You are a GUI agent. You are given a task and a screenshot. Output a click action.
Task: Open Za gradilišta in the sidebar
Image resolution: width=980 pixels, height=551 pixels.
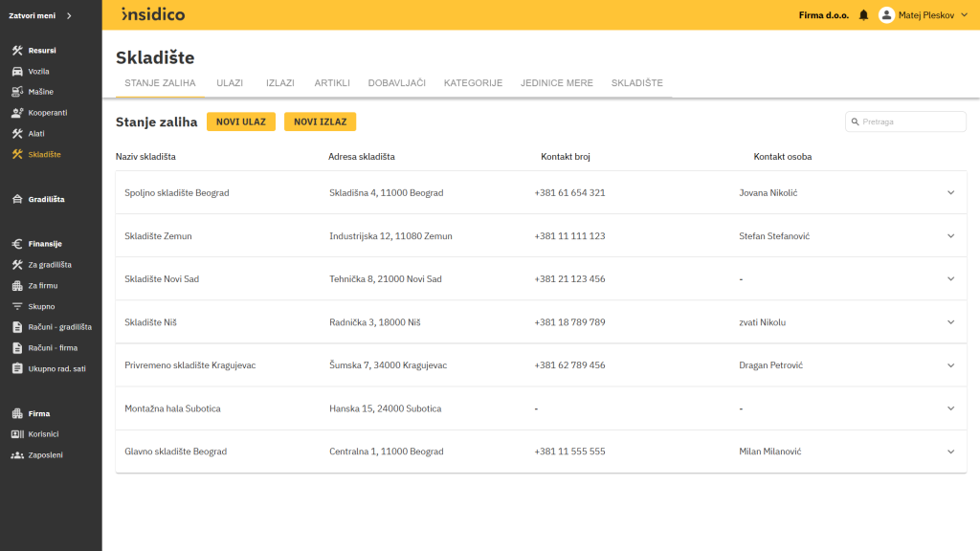(x=50, y=265)
